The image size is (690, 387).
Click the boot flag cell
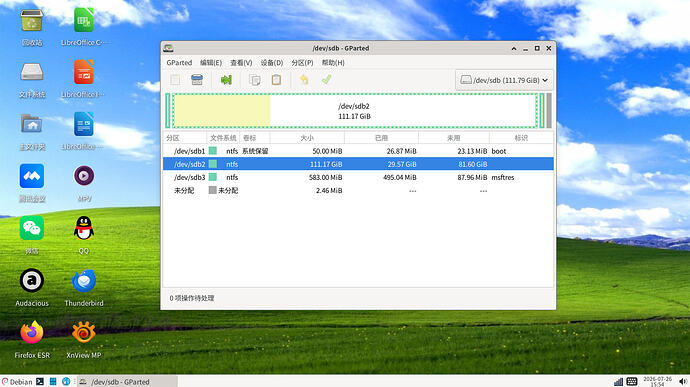(499, 151)
